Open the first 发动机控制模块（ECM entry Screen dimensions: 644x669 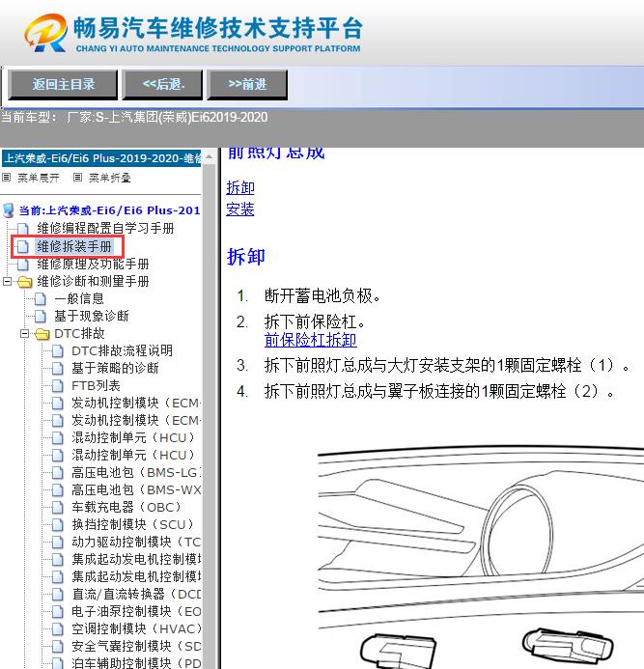point(136,403)
